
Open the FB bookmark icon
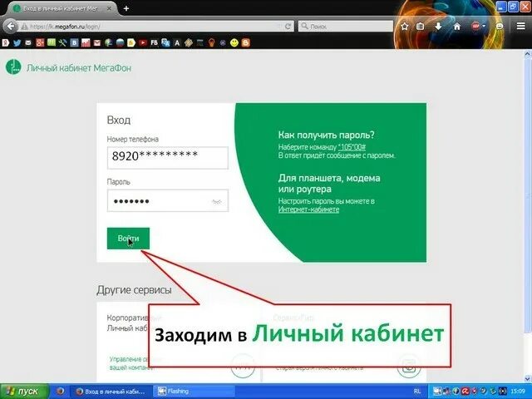click(x=154, y=42)
